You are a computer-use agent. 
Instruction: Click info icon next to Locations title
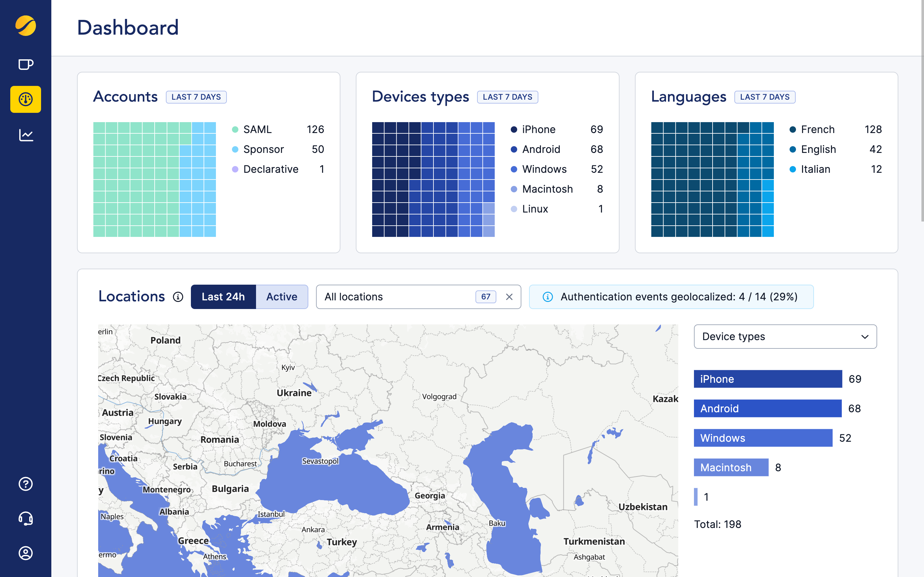click(178, 297)
